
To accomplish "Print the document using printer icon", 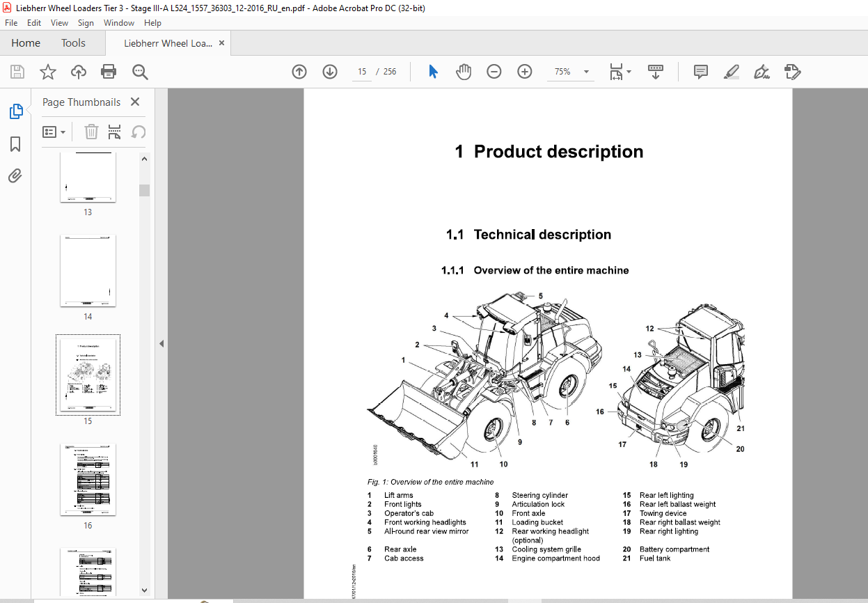I will [109, 72].
